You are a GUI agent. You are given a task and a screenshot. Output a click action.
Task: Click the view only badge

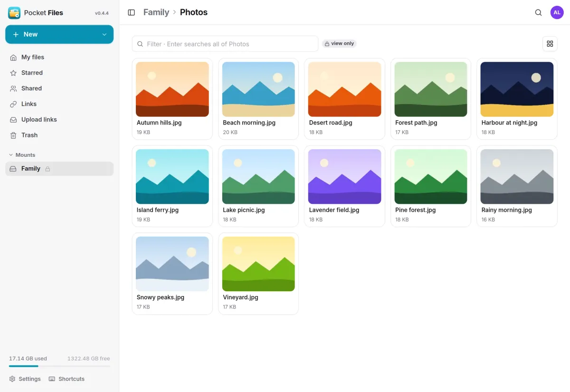point(339,44)
